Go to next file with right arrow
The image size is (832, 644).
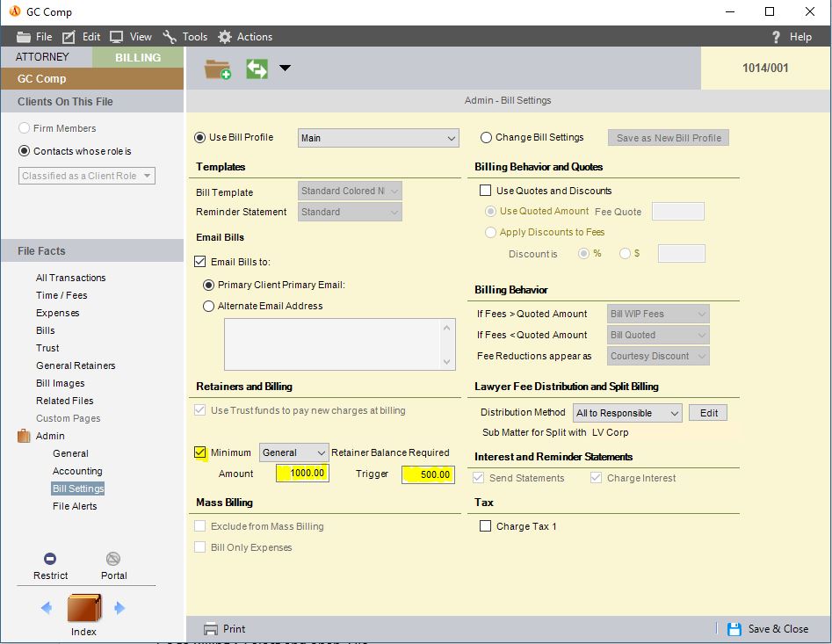[119, 607]
